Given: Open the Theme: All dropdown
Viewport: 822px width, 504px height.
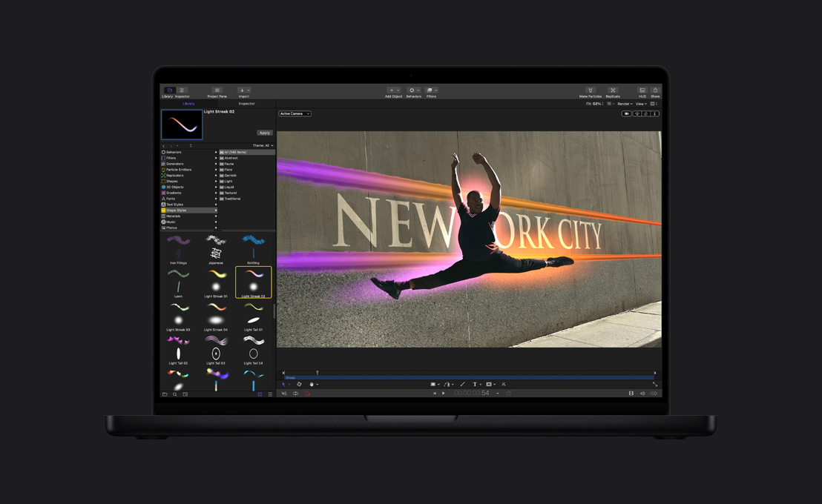Looking at the screenshot, I should coord(264,145).
